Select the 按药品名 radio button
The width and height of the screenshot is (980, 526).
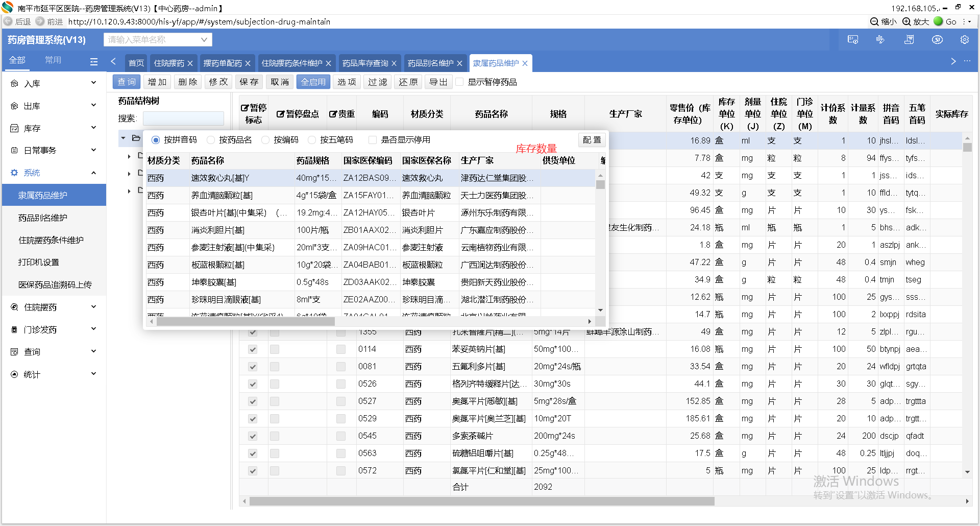pyautogui.click(x=211, y=140)
